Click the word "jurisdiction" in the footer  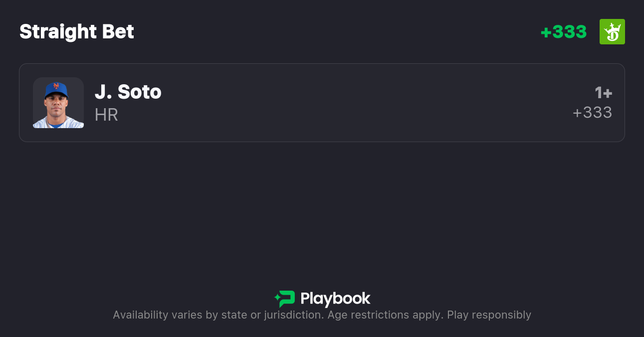293,315
